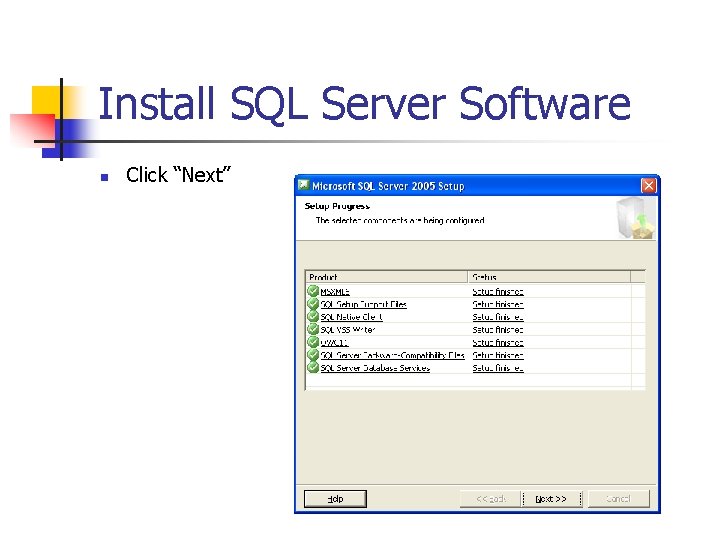The width and height of the screenshot is (720, 540).
Task: Click Setup finished status for OWC11
Action: 498,343
